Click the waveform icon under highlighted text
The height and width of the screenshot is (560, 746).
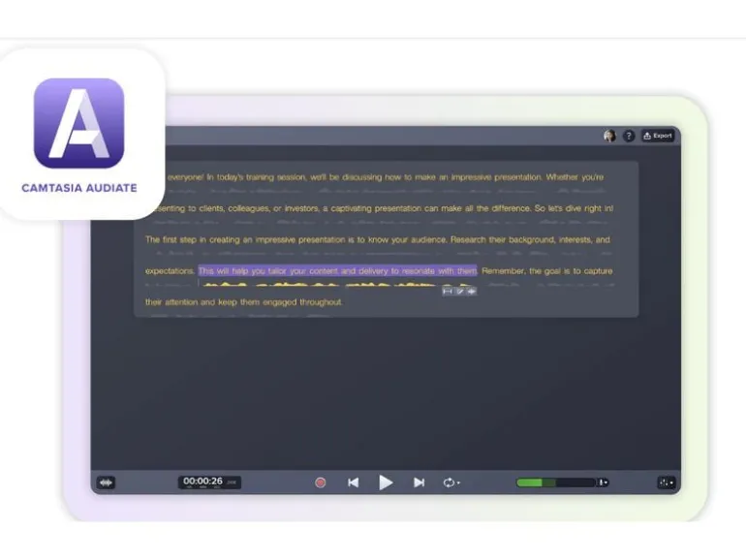(x=471, y=292)
